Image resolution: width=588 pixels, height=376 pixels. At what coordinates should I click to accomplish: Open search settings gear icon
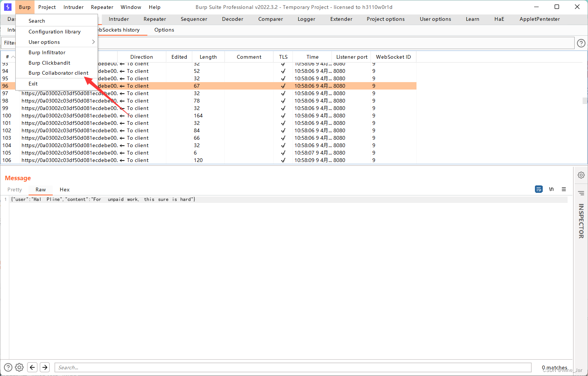coord(19,367)
